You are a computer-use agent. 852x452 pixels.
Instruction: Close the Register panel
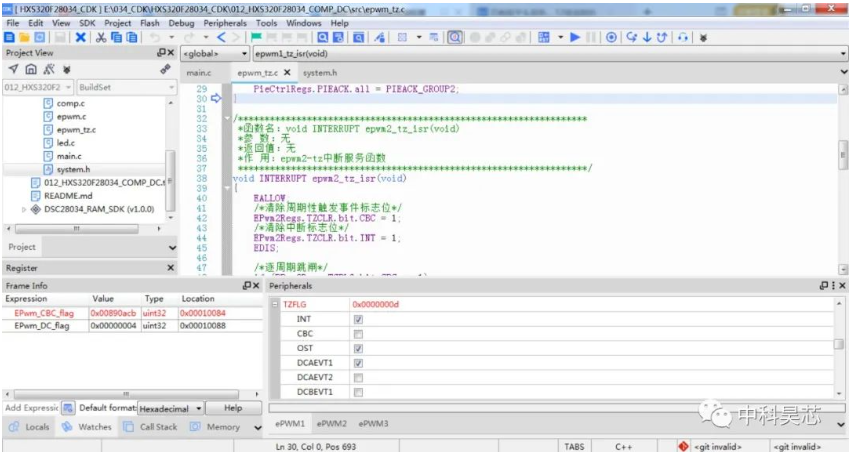pos(171,268)
